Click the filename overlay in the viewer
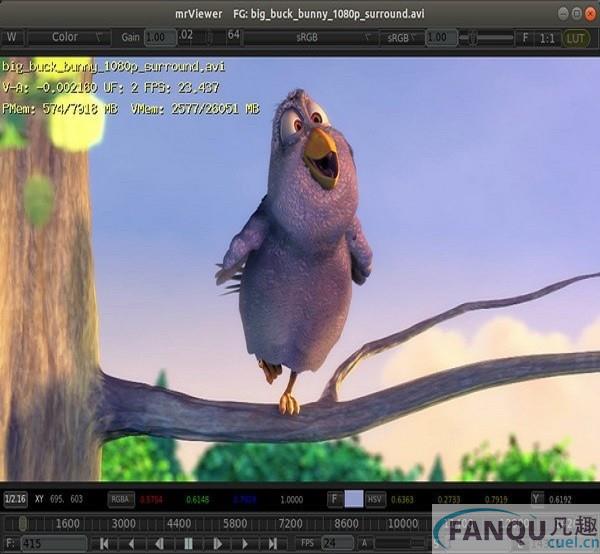Viewport: 600px width, 554px height. (114, 67)
